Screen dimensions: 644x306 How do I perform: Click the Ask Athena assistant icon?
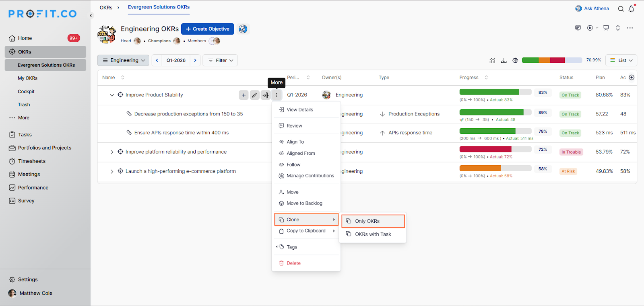(578, 8)
